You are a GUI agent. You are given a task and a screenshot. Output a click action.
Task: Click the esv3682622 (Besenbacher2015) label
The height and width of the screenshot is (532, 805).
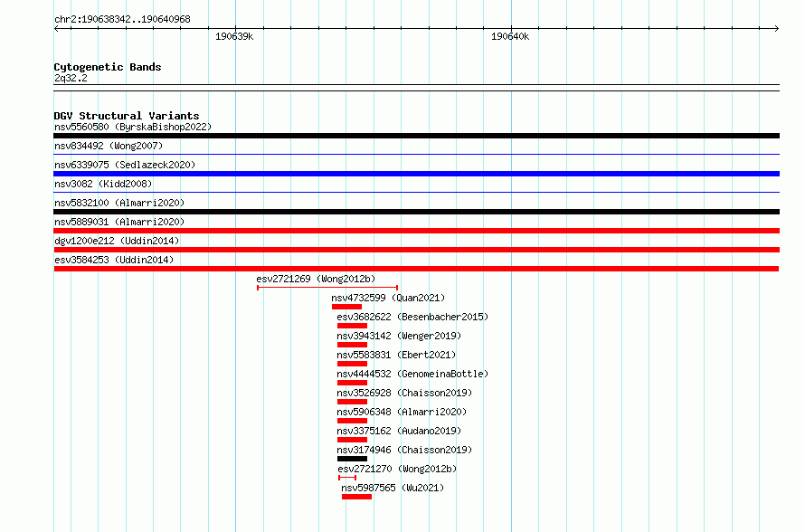pos(412,317)
